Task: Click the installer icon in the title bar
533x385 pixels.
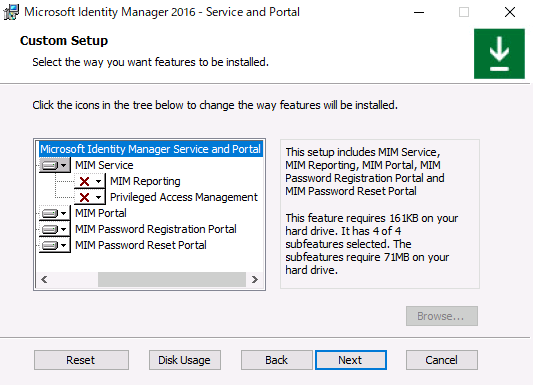Action: 11,12
